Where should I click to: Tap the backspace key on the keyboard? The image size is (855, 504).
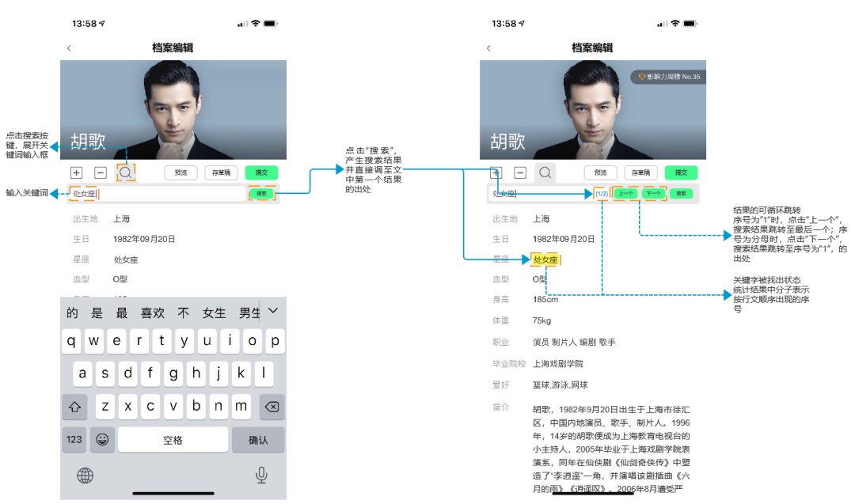tap(272, 407)
